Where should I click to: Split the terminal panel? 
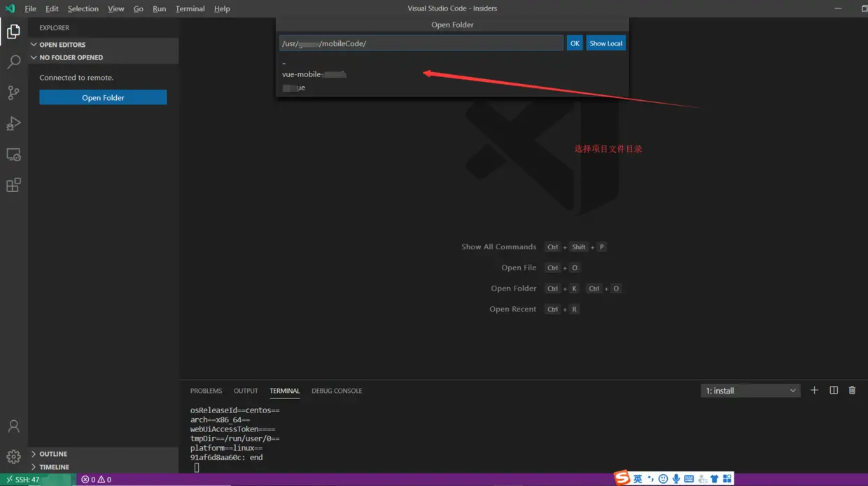[834, 390]
